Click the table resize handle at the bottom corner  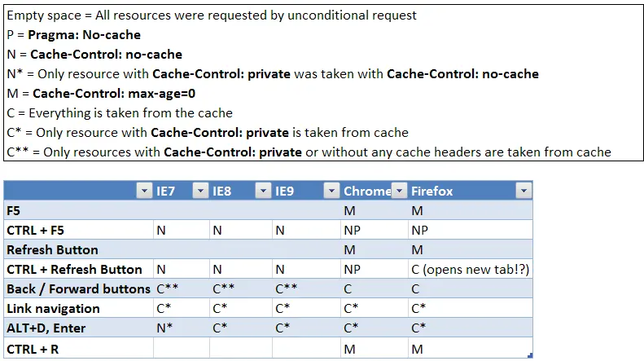click(530, 355)
